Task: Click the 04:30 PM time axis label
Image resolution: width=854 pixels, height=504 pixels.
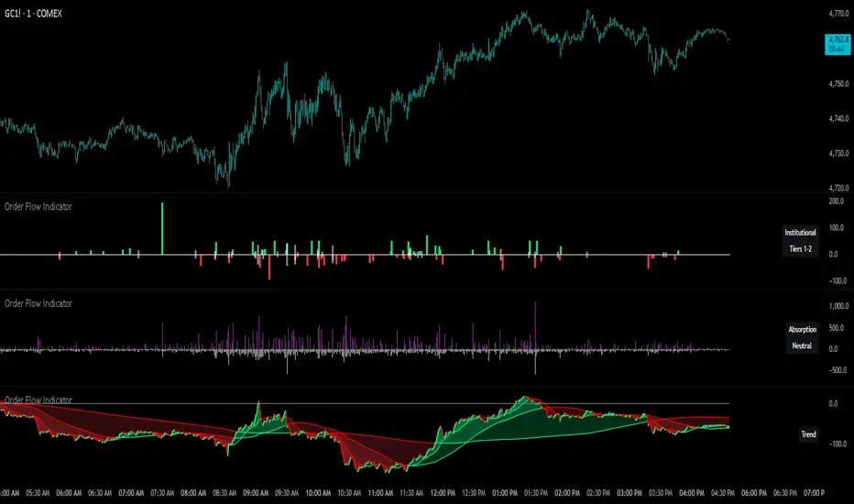Action: [723, 493]
